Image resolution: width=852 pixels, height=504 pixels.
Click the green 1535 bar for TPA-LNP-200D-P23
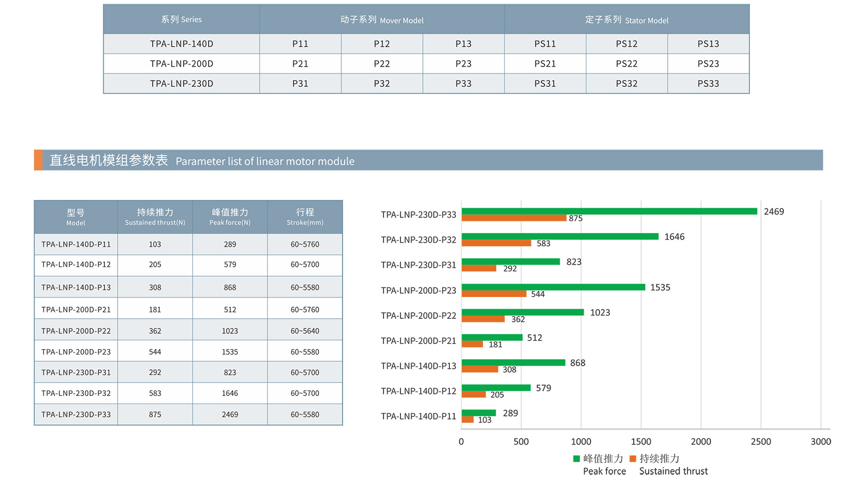[553, 287]
